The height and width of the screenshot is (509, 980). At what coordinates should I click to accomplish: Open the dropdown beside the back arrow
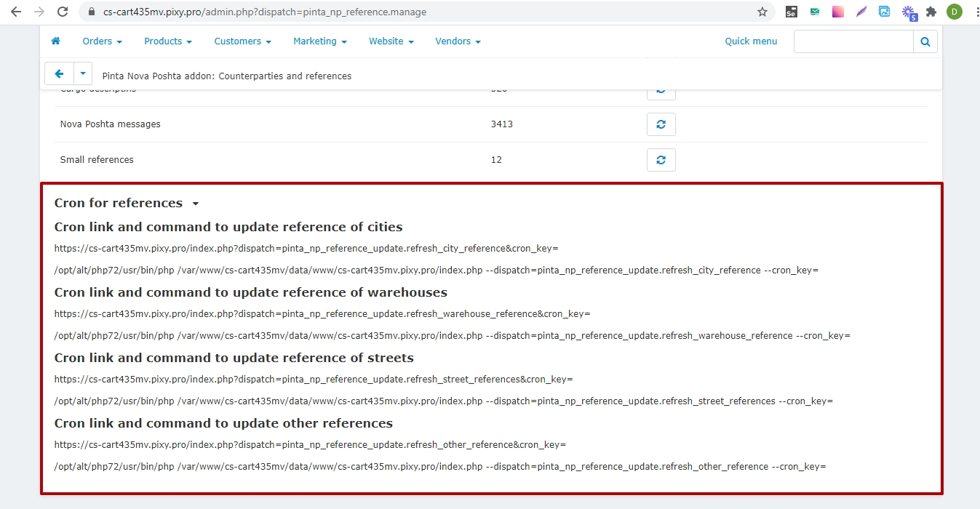point(83,74)
